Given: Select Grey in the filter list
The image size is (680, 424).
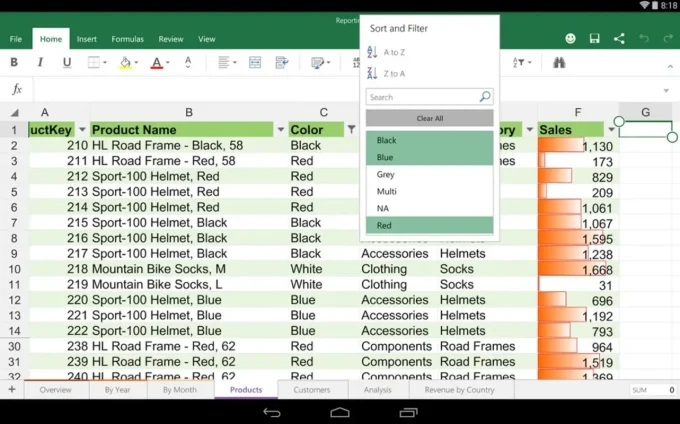Looking at the screenshot, I should [x=429, y=174].
